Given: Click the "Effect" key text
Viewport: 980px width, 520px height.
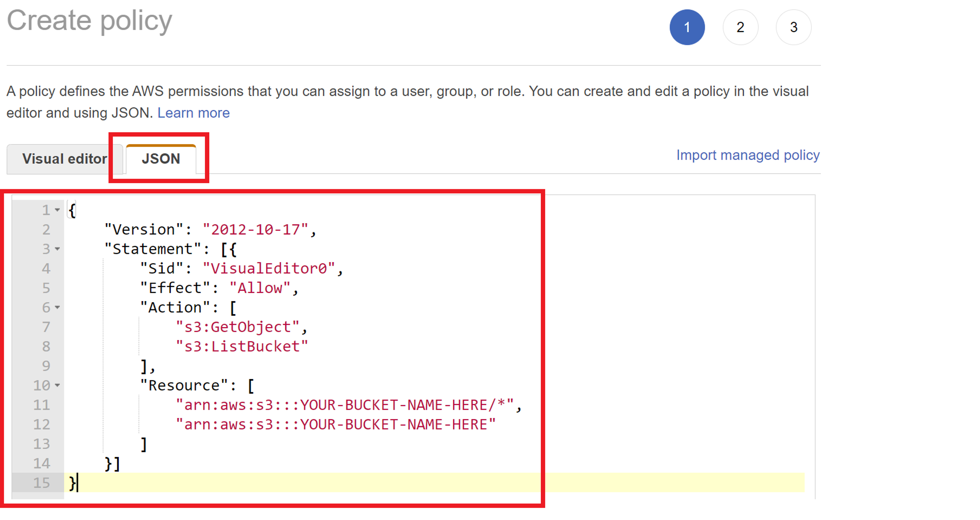Looking at the screenshot, I should (175, 288).
